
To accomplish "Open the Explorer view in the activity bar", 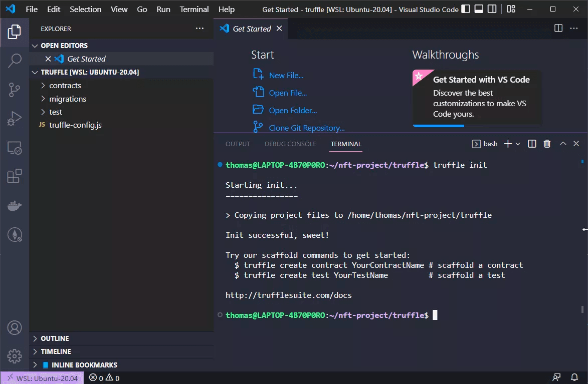I will pos(14,32).
